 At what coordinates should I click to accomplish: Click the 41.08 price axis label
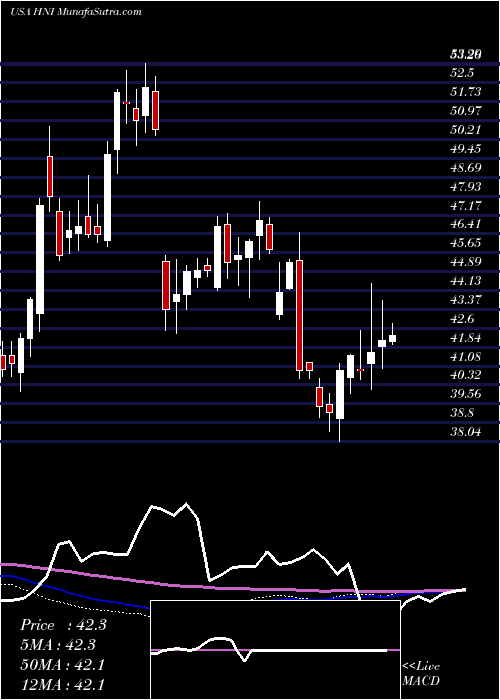pyautogui.click(x=466, y=356)
